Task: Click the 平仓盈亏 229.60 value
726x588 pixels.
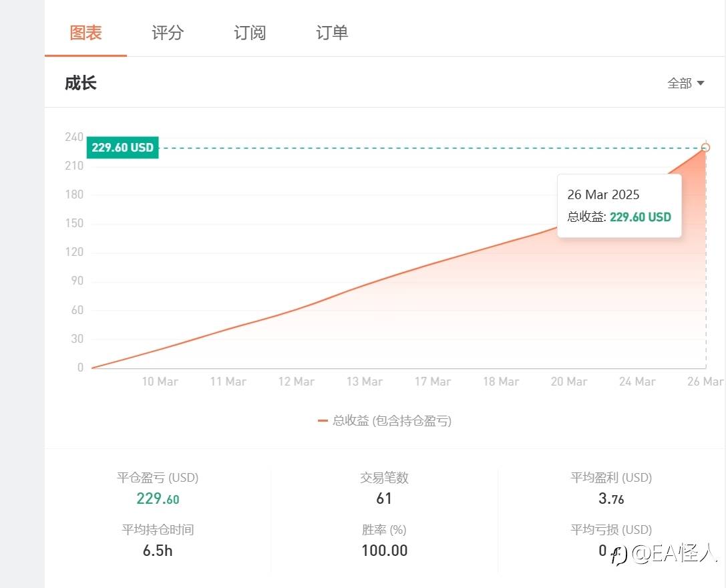Action: pyautogui.click(x=158, y=499)
